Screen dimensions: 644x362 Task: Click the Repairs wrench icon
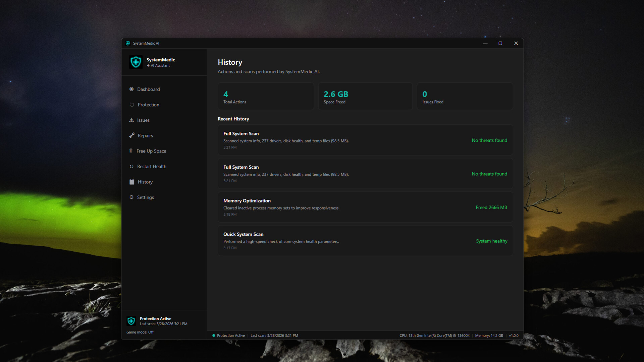click(x=132, y=135)
